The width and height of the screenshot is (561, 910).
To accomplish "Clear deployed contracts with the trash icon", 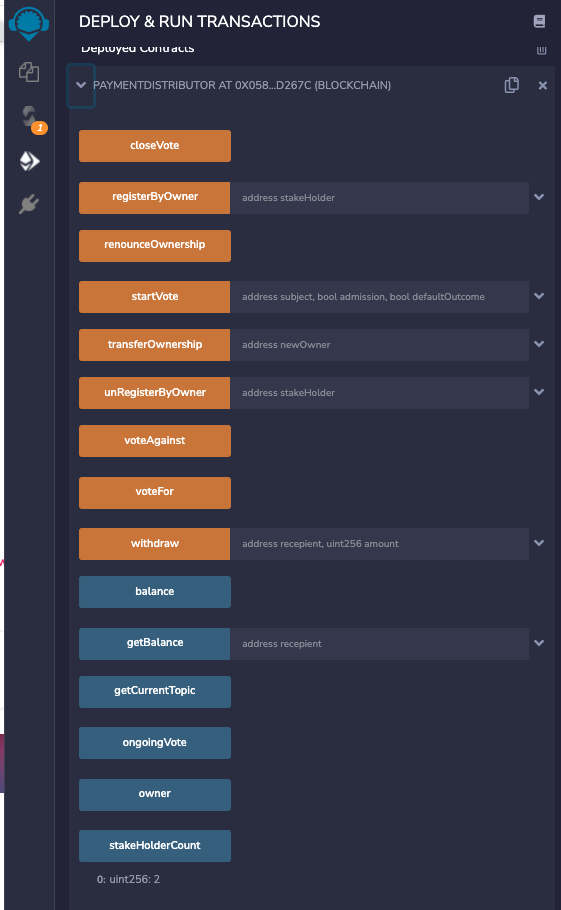I will click(x=541, y=50).
